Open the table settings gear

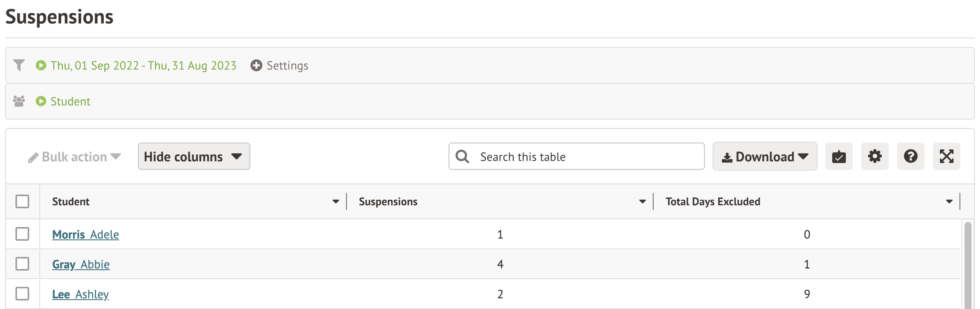coord(874,156)
